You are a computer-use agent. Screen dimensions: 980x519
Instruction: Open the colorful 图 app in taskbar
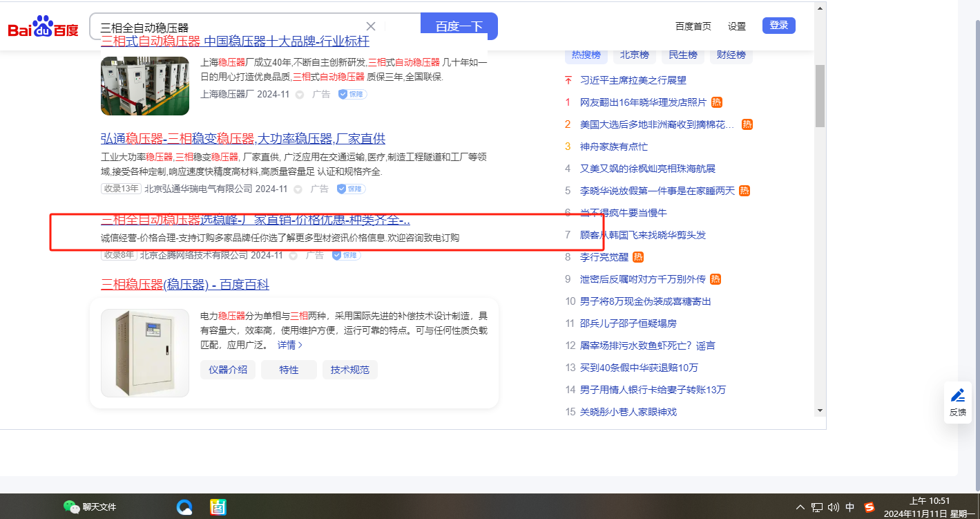point(218,507)
